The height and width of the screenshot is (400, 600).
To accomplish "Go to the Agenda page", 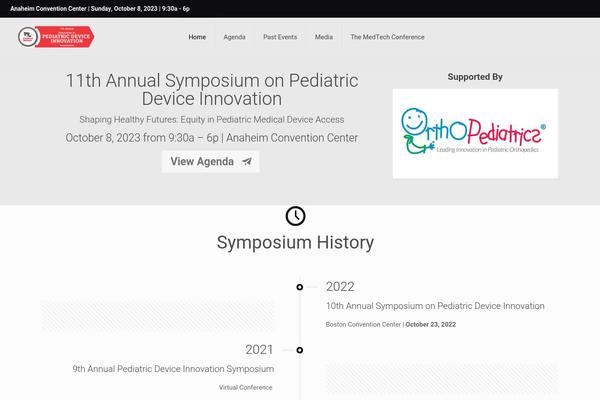I will tap(234, 37).
